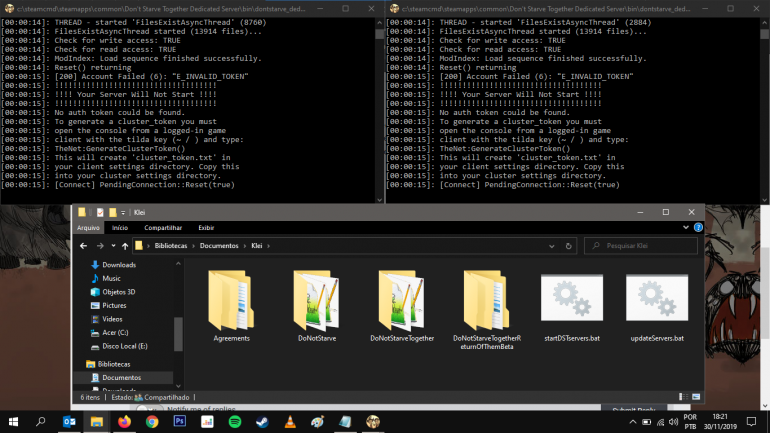Open the Arquivo ribbon tab

[x=88, y=228]
